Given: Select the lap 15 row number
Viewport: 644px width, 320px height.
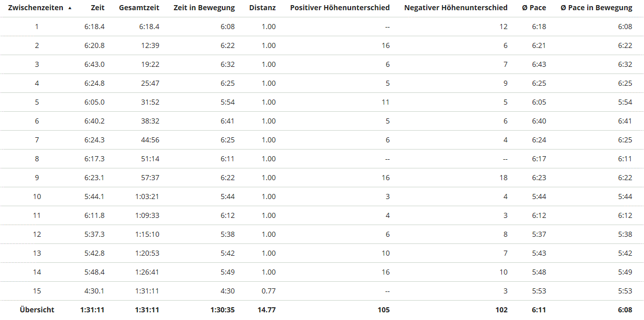Looking at the screenshot, I should (x=37, y=291).
